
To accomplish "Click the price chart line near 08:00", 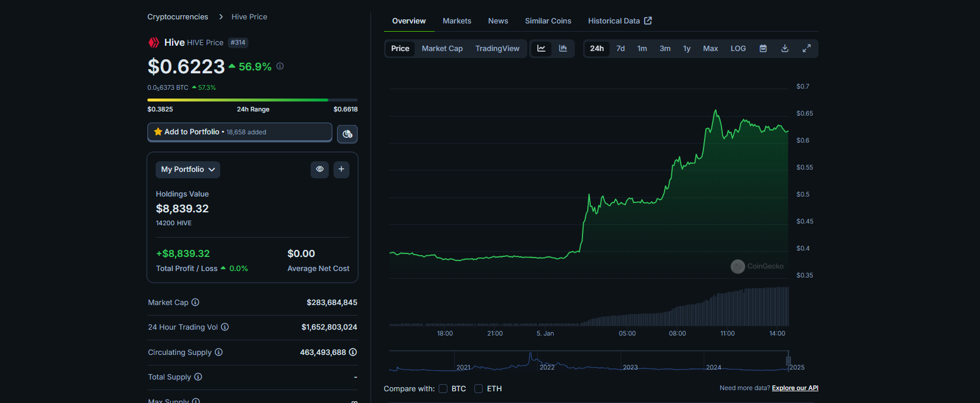I will pos(678,160).
